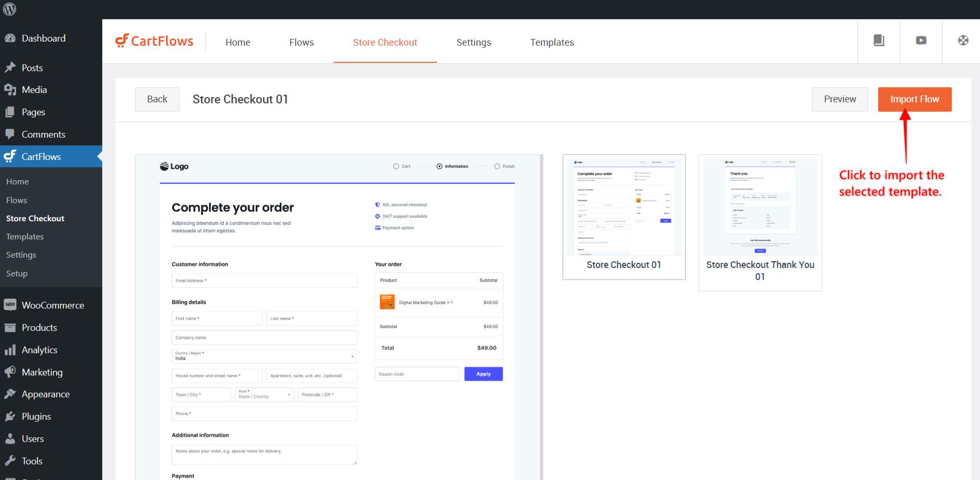This screenshot has width=980, height=480.
Task: Open the Country / Region dropdown
Action: [x=264, y=356]
